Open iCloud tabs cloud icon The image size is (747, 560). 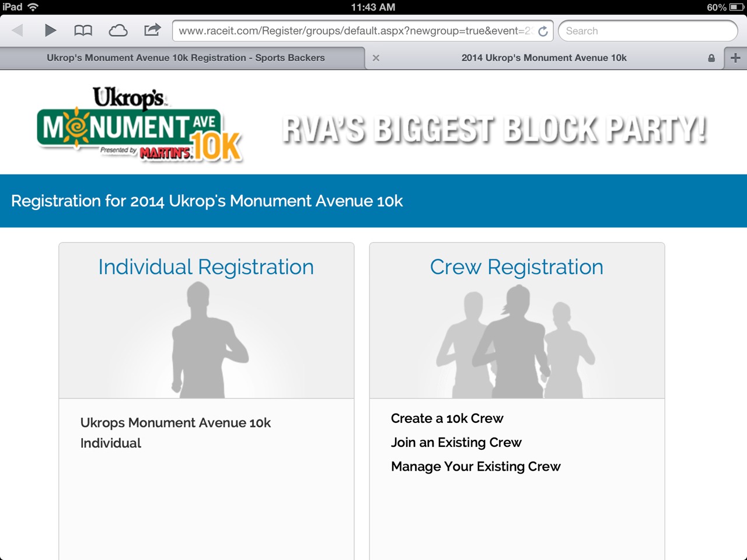[118, 30]
